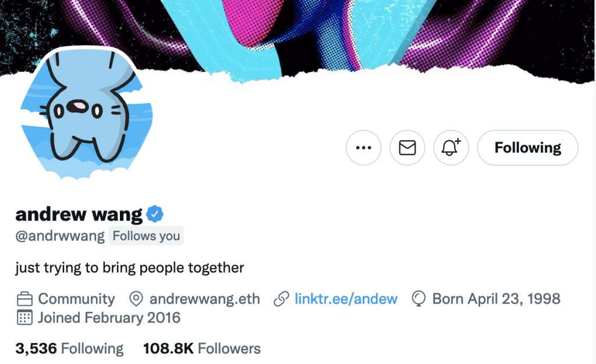
Task: View the 3,536 Following list
Action: (x=69, y=348)
